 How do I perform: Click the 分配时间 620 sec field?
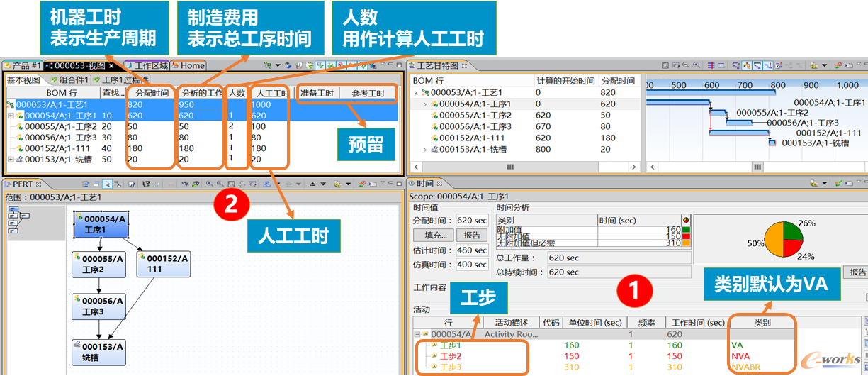(x=471, y=221)
